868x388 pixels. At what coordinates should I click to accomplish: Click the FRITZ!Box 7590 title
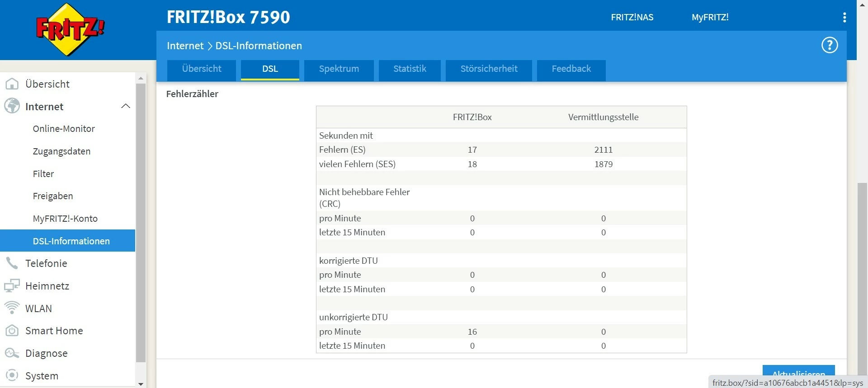coord(228,17)
